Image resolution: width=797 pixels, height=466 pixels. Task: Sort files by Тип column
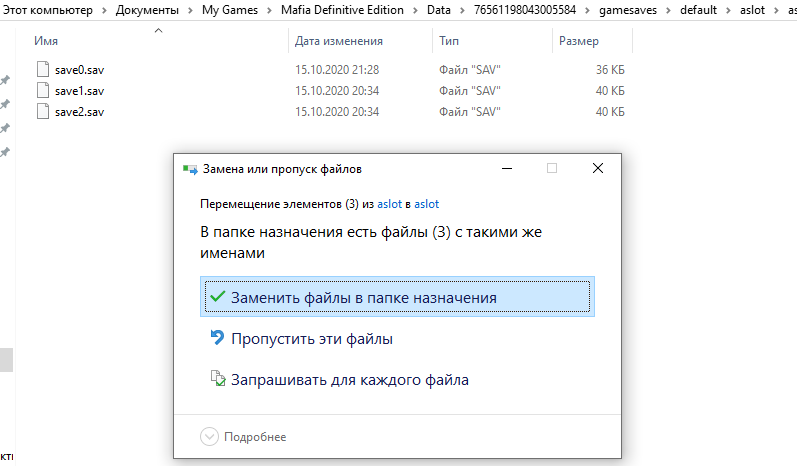click(x=449, y=42)
